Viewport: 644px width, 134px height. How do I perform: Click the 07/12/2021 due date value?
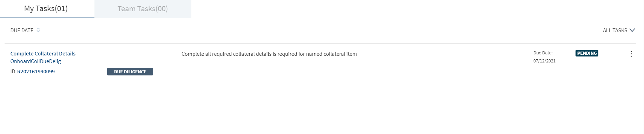tap(544, 61)
